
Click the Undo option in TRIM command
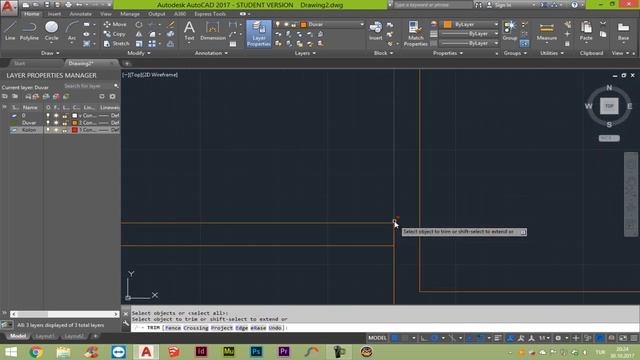(275, 328)
